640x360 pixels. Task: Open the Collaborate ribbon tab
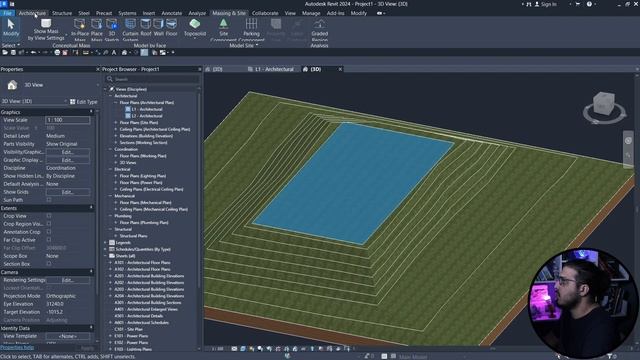(x=265, y=13)
